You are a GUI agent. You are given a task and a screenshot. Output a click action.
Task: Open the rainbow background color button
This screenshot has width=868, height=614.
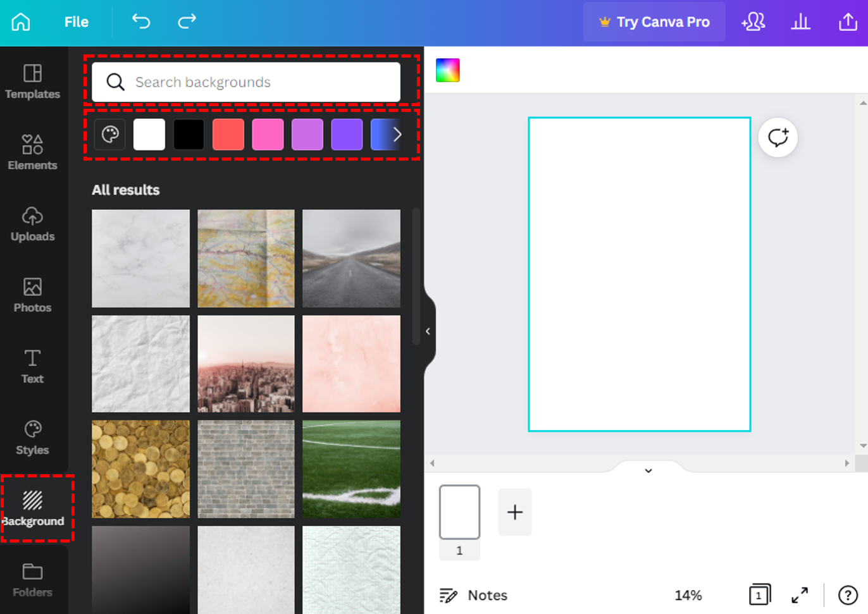pos(448,70)
